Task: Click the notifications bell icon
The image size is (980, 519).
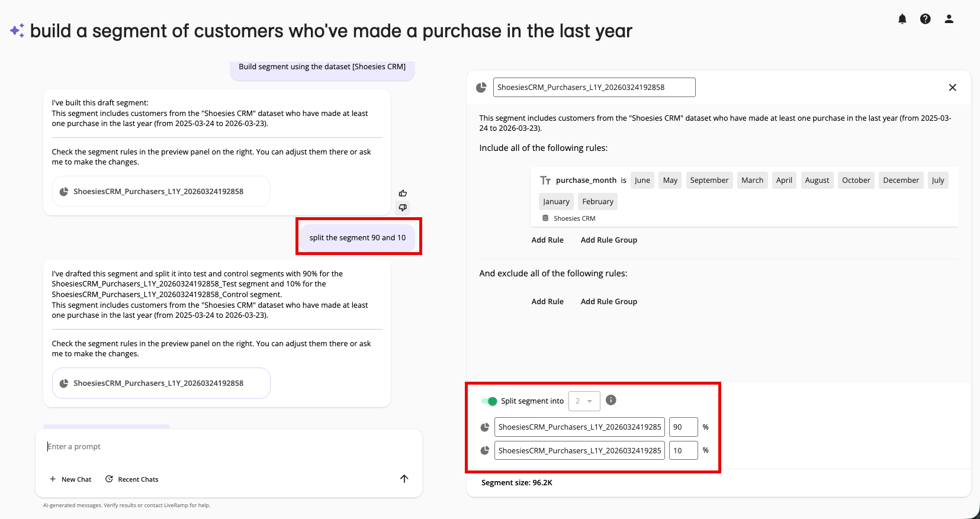Action: pos(902,19)
